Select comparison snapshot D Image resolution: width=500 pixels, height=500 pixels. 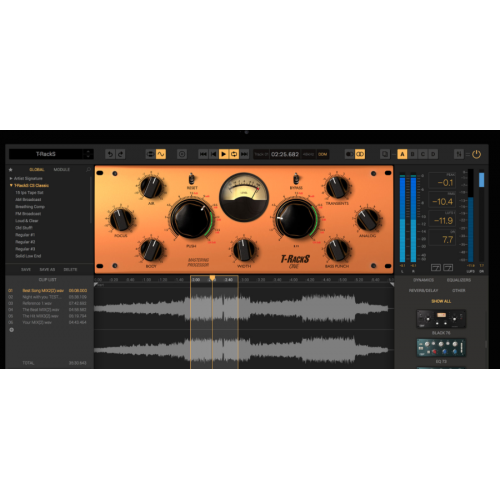pos(433,154)
